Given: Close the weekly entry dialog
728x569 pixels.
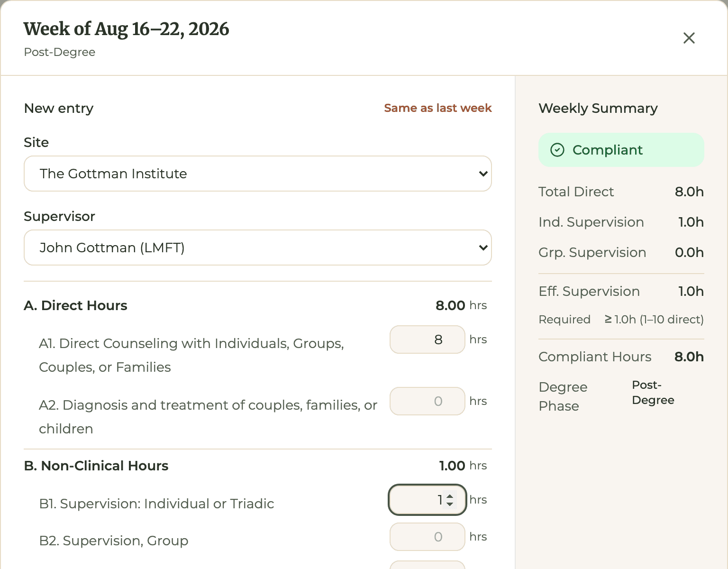Looking at the screenshot, I should 689,38.
